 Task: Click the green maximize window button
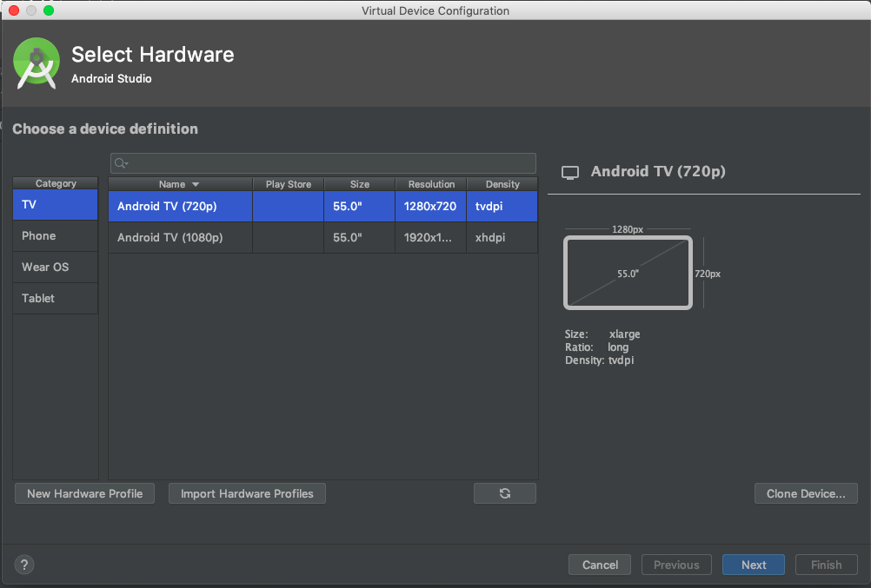(49, 10)
